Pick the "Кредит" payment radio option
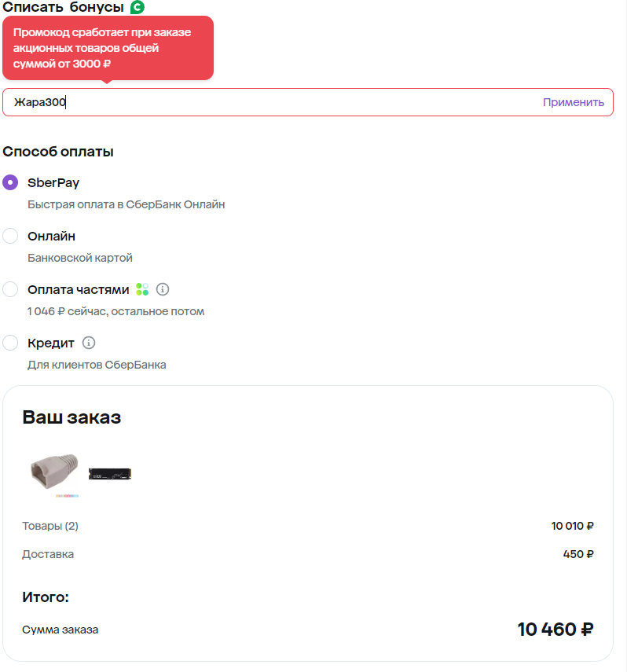The image size is (627, 672). [10, 343]
